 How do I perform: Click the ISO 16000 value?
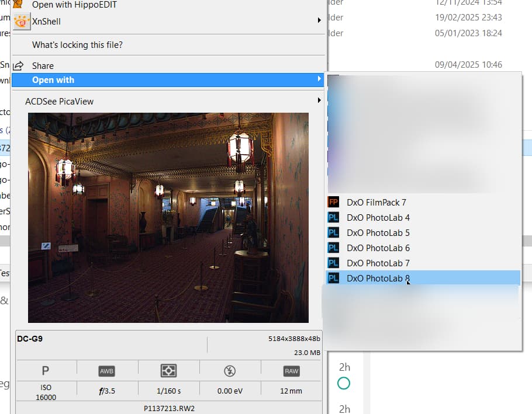point(46,392)
